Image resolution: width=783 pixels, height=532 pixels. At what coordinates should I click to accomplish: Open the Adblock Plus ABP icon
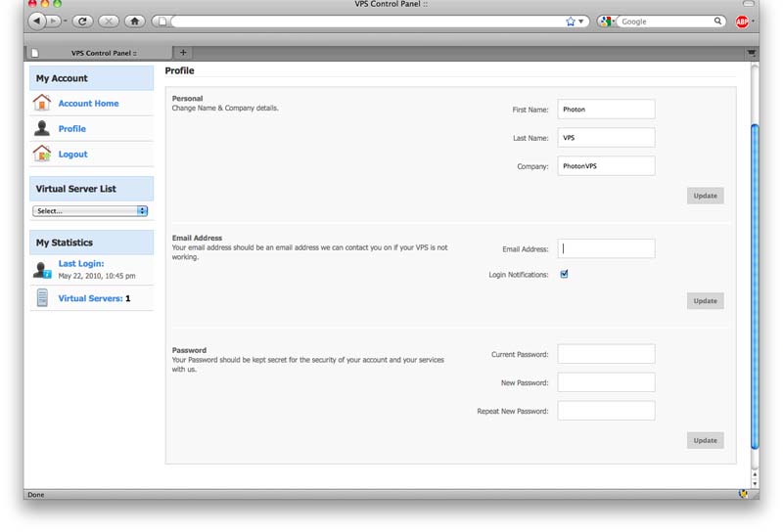point(742,21)
